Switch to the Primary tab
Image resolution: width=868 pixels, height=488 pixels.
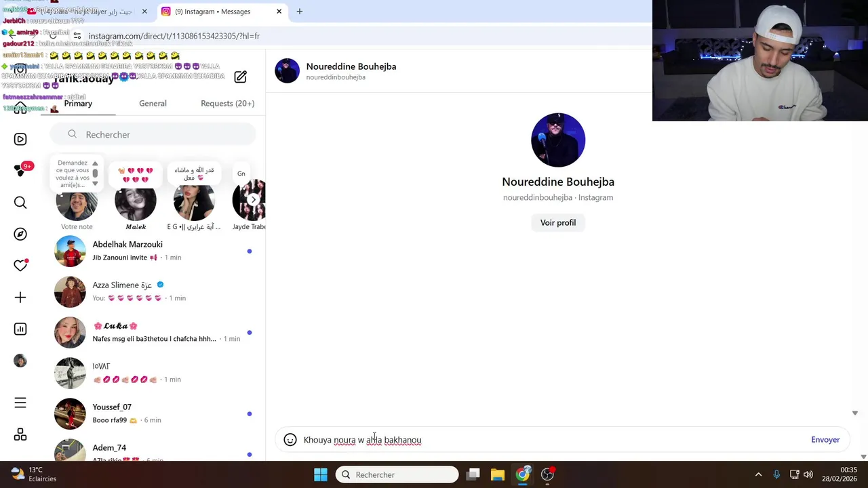pos(78,104)
